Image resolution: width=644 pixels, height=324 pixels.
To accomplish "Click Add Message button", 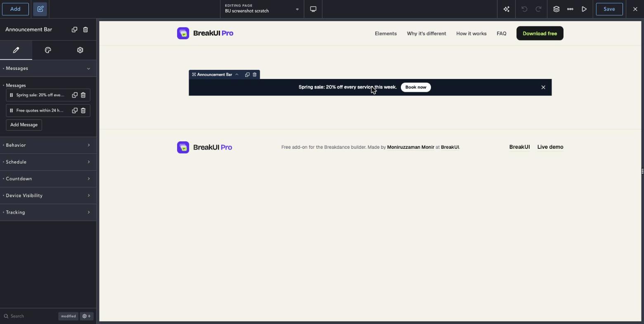I will point(24,125).
